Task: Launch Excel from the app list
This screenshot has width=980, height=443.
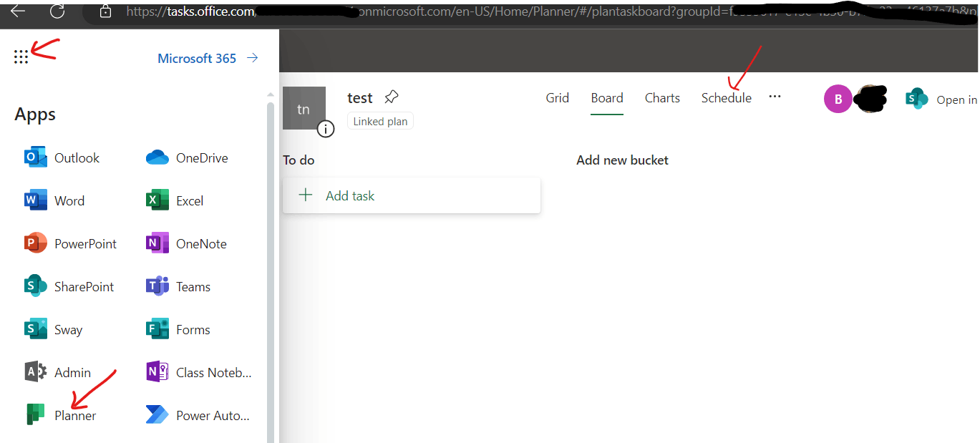Action: tap(190, 200)
